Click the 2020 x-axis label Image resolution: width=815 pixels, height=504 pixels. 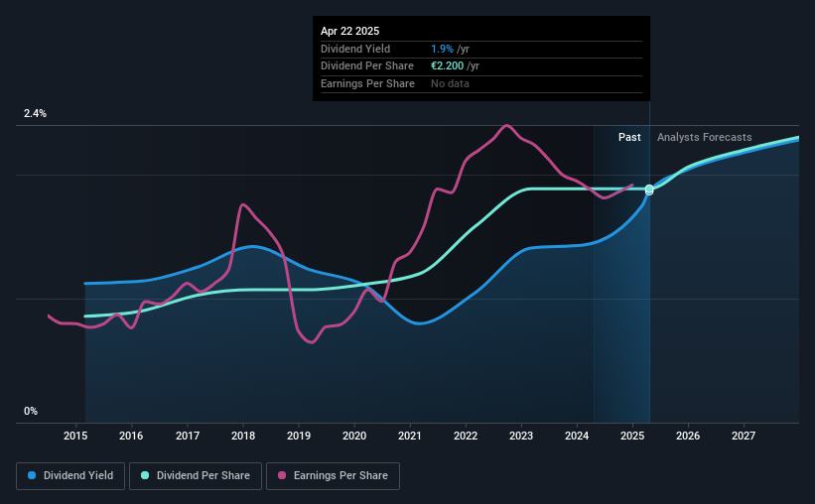pos(354,436)
